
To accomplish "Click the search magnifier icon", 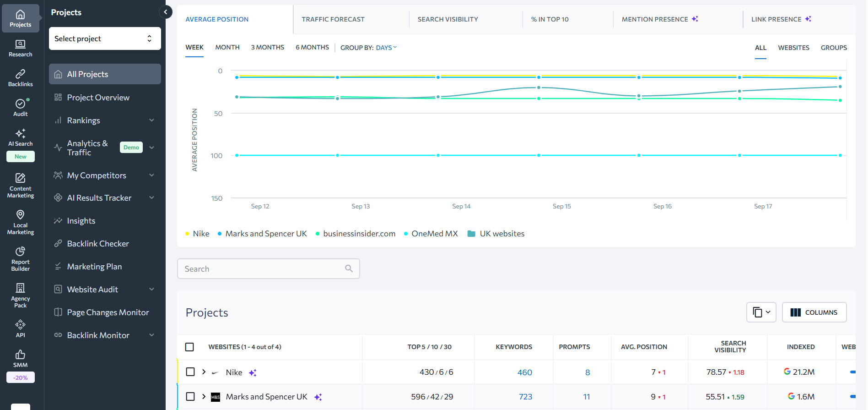I will tap(349, 268).
